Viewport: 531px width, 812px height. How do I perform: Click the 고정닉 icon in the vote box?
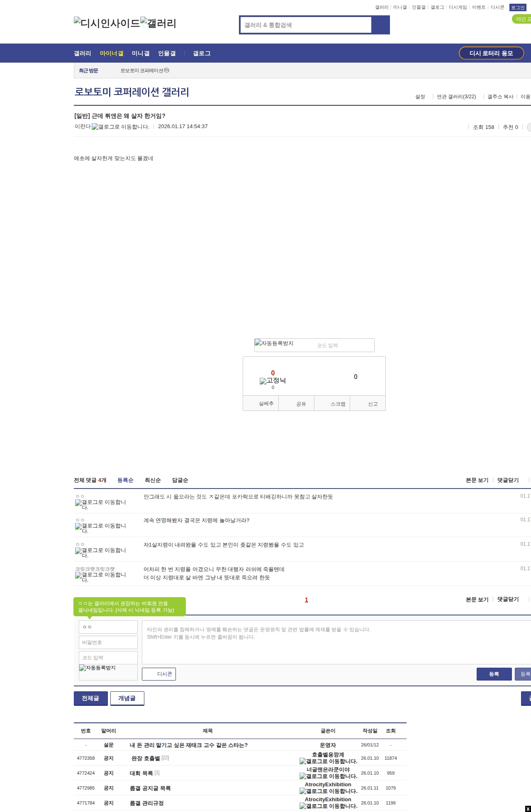click(x=273, y=381)
